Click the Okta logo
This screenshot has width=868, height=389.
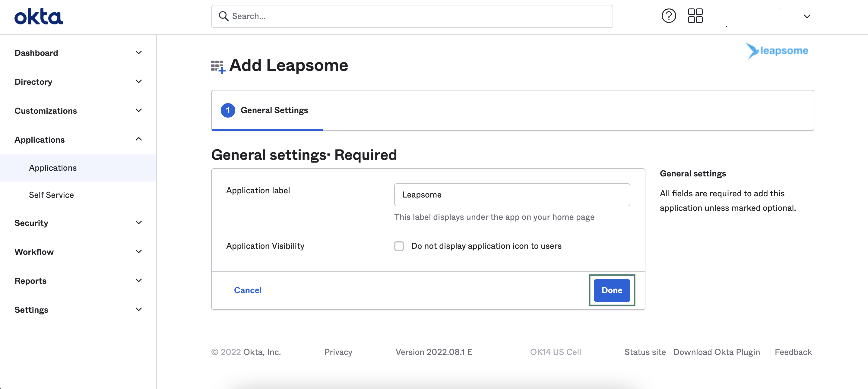[38, 17]
